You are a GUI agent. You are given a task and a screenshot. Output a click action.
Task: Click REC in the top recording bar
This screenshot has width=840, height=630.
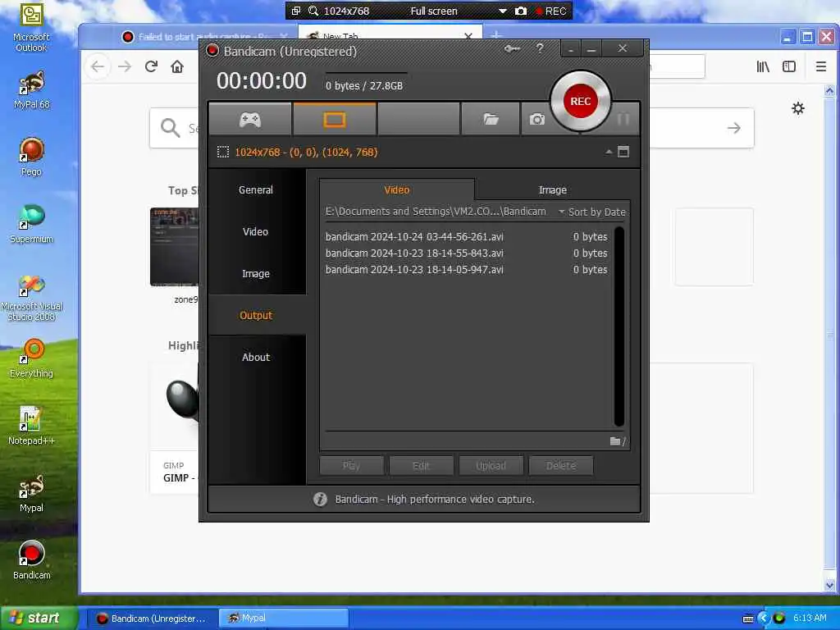click(551, 11)
